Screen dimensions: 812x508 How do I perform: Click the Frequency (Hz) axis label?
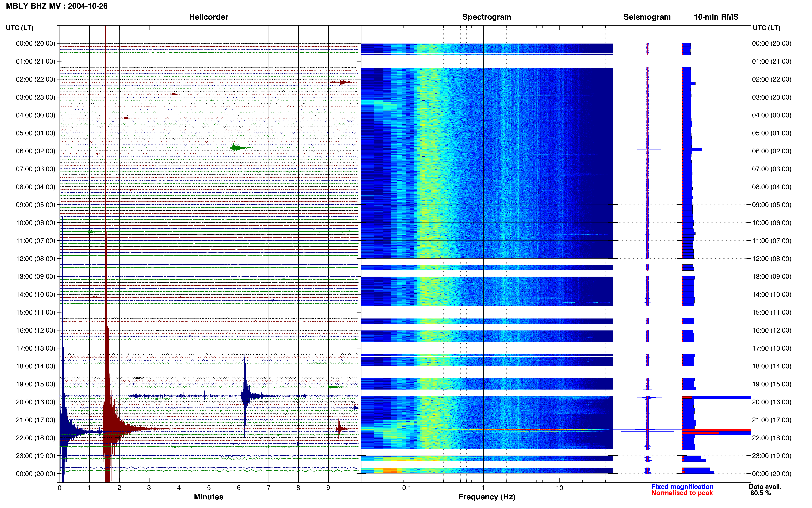pyautogui.click(x=487, y=497)
